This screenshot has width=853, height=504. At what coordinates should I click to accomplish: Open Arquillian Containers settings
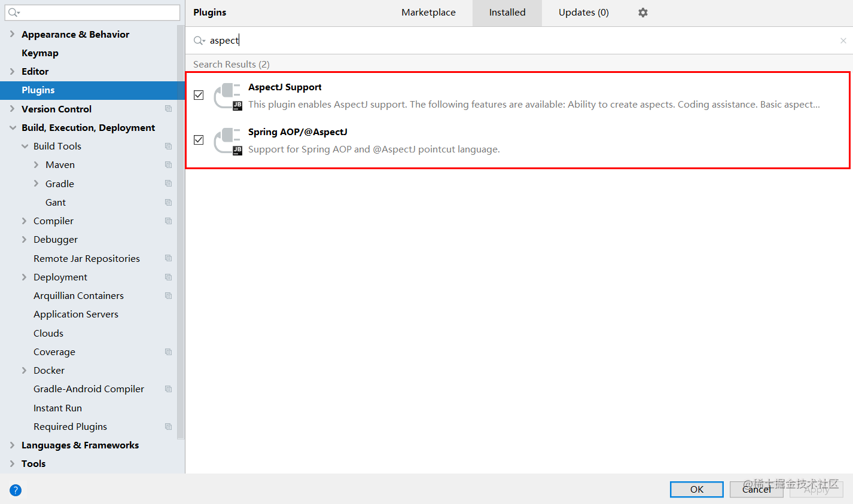click(x=78, y=296)
